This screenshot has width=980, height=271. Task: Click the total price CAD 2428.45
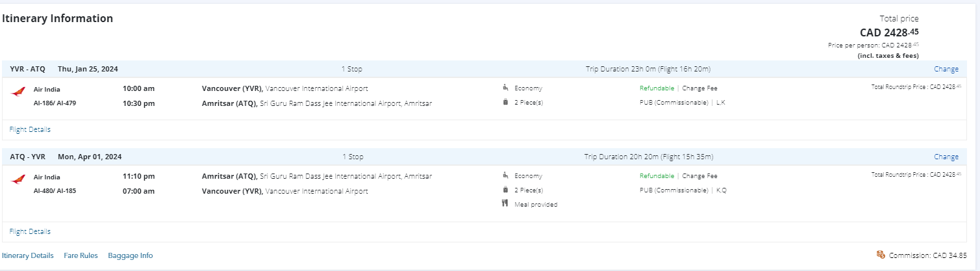click(889, 32)
